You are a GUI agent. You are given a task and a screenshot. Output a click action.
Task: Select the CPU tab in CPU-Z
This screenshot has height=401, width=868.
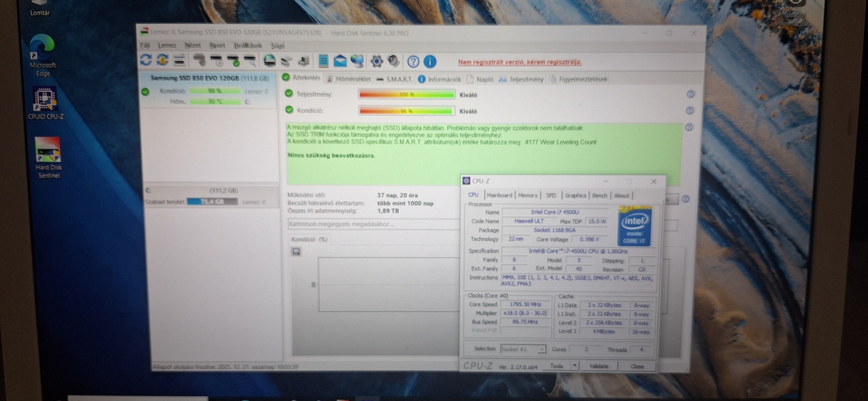tap(473, 195)
